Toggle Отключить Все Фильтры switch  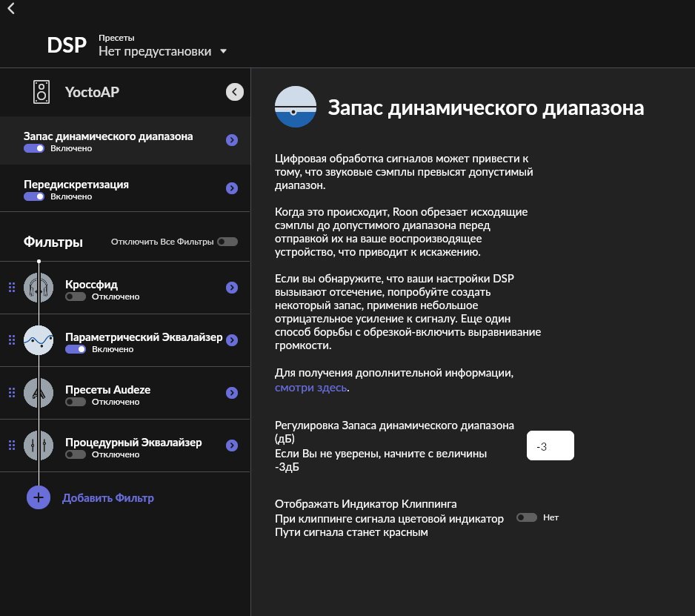tap(227, 242)
